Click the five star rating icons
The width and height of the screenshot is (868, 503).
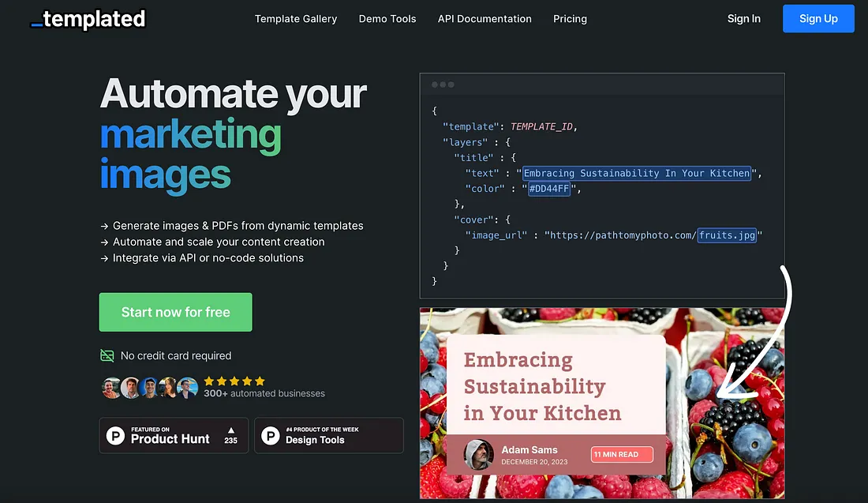click(234, 381)
